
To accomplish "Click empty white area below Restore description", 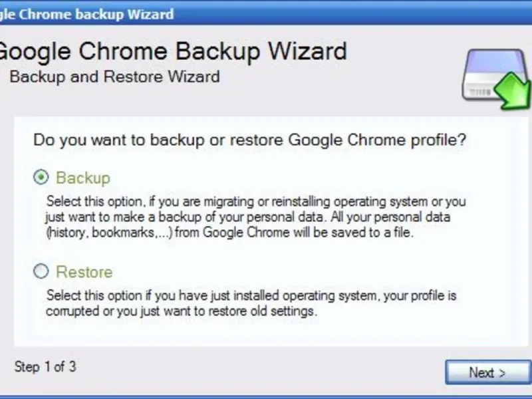I will (266, 332).
